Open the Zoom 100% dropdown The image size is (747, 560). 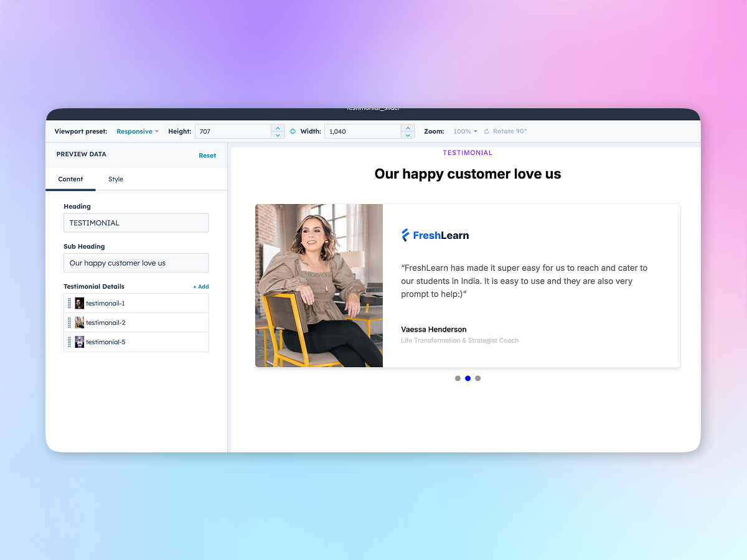[x=465, y=131]
